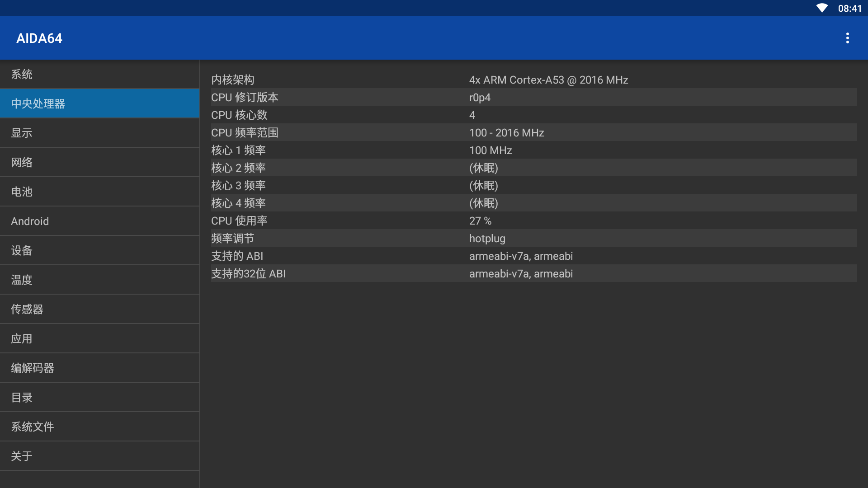Click the AIDA64 app title
Screen dimensions: 868x488
[x=39, y=38]
